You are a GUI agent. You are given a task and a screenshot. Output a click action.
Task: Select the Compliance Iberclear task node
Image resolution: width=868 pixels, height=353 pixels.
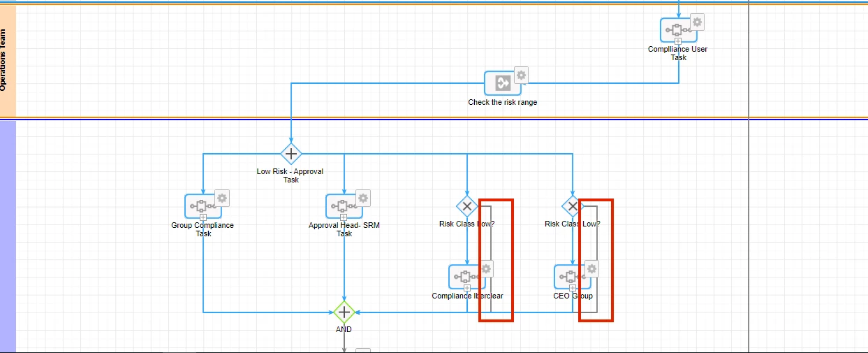click(x=467, y=277)
